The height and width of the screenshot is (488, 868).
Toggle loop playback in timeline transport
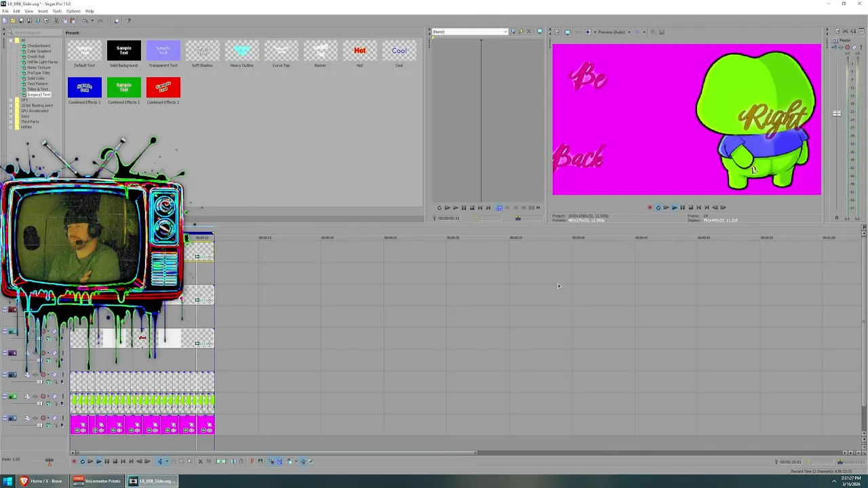(x=82, y=461)
